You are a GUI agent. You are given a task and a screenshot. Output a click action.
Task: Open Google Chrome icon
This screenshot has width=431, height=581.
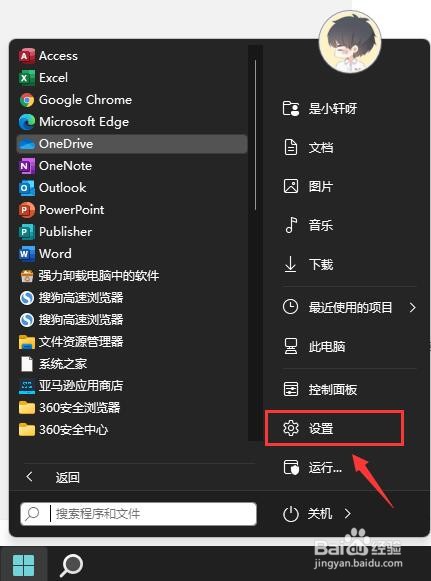(27, 100)
